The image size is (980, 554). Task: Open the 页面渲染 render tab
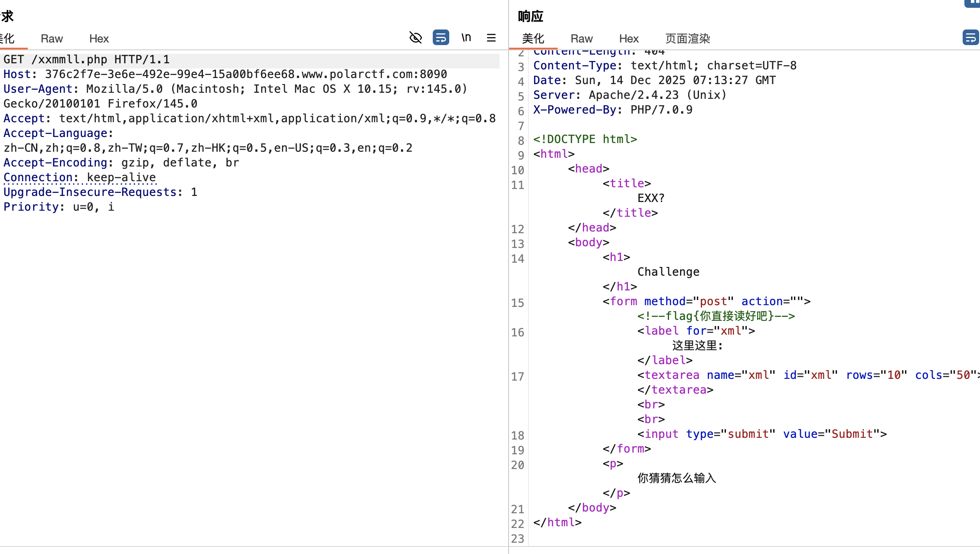click(687, 39)
